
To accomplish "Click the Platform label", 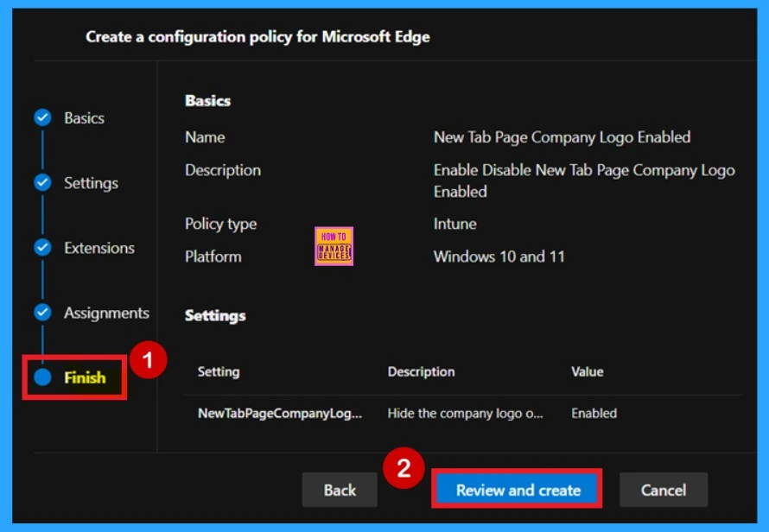I will click(x=213, y=256).
